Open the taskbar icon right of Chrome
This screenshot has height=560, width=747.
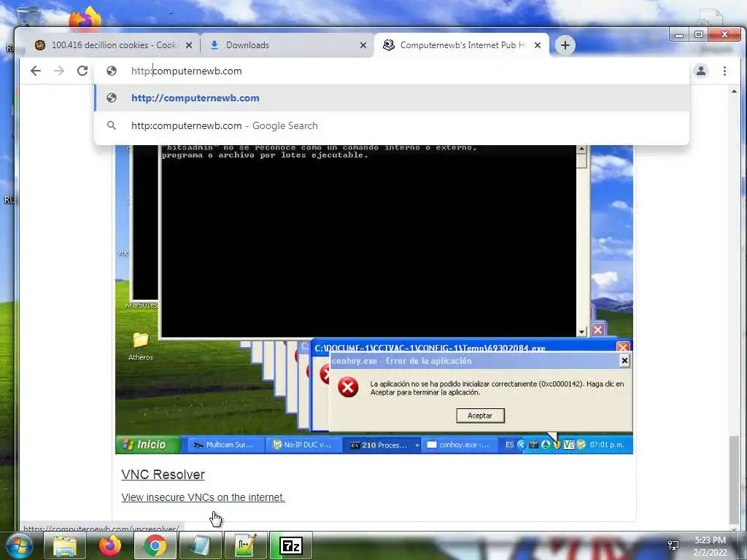[x=201, y=545]
